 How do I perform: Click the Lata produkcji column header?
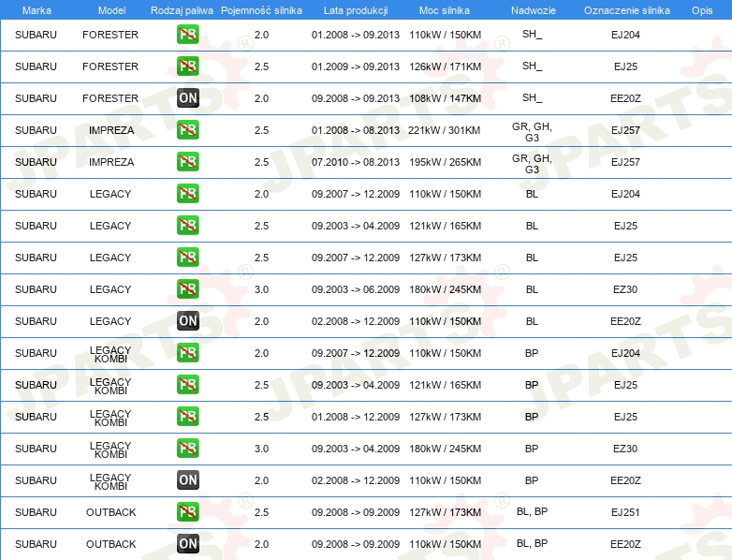point(356,10)
